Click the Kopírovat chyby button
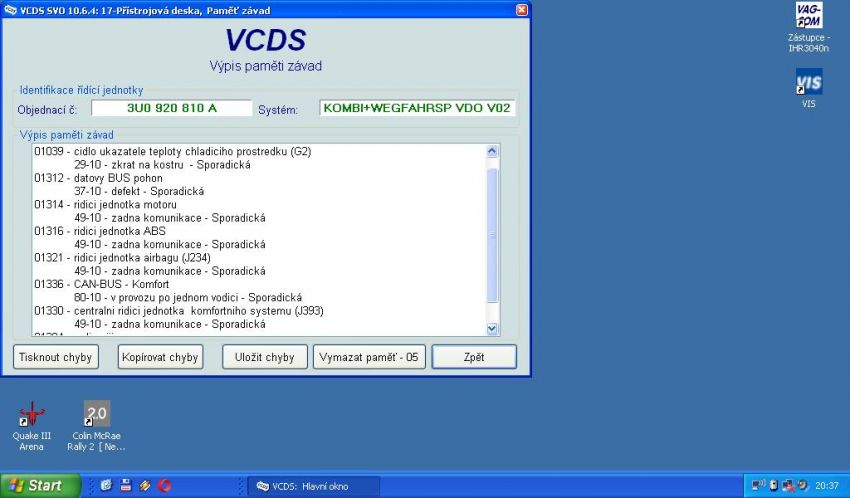The width and height of the screenshot is (850, 498). (x=160, y=357)
